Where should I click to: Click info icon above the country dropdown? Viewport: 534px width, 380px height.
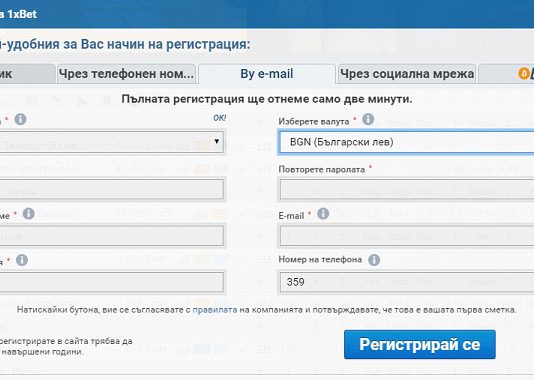tap(20, 119)
